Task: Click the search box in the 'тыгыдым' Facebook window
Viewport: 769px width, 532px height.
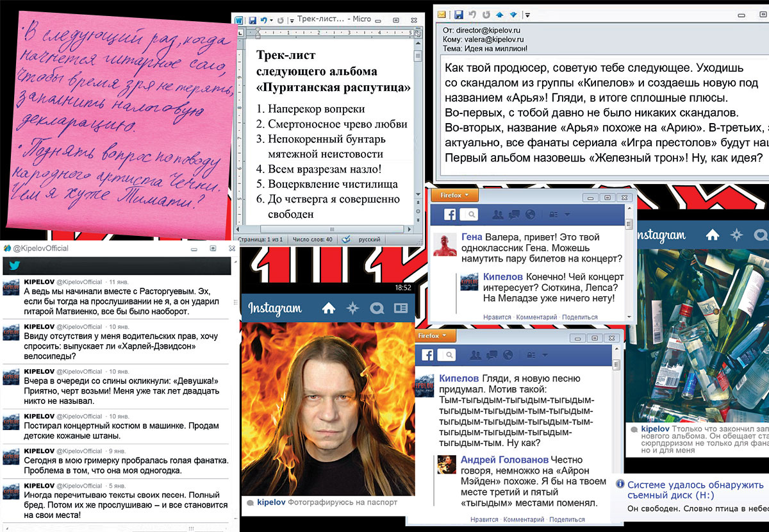Action: point(446,355)
